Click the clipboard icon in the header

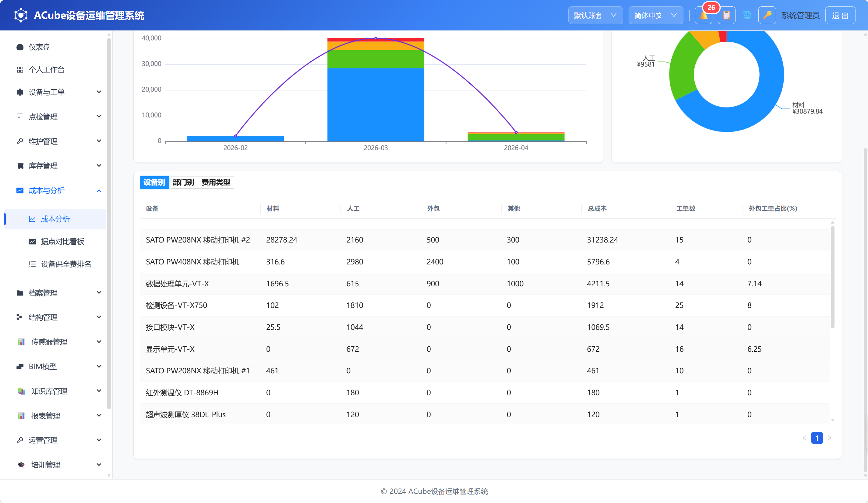[726, 16]
